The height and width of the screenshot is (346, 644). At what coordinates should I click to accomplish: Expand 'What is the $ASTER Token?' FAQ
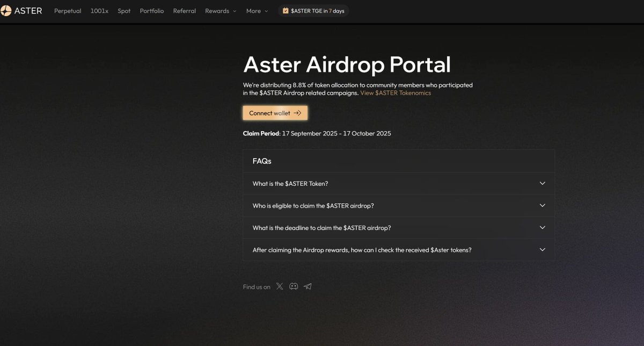tap(399, 183)
